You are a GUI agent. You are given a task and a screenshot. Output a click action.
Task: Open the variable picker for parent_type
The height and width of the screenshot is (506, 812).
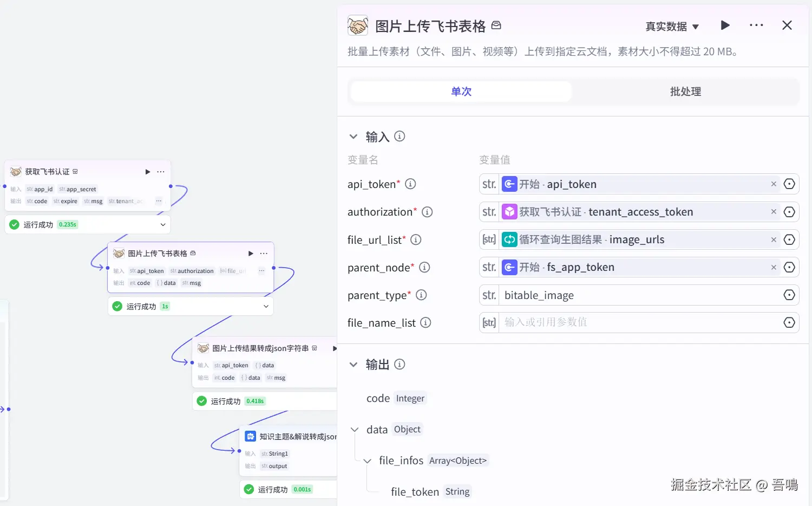[789, 295]
